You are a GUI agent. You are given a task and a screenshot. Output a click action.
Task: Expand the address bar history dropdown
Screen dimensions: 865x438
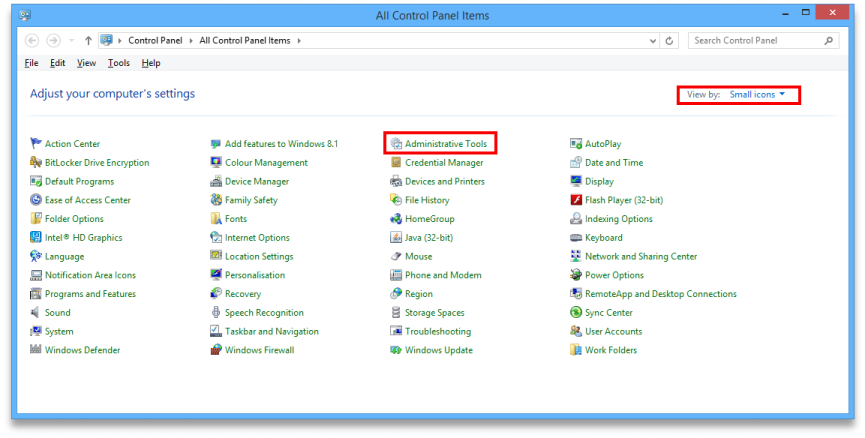pos(651,41)
